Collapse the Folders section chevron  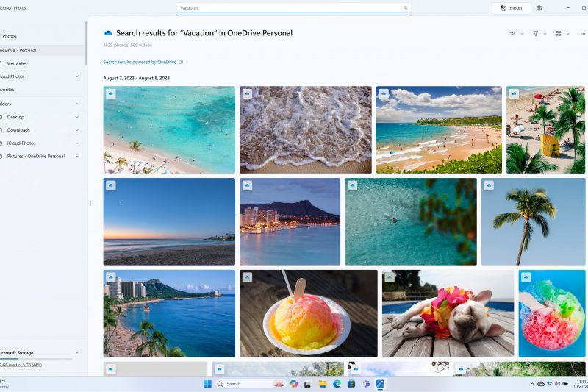point(77,104)
